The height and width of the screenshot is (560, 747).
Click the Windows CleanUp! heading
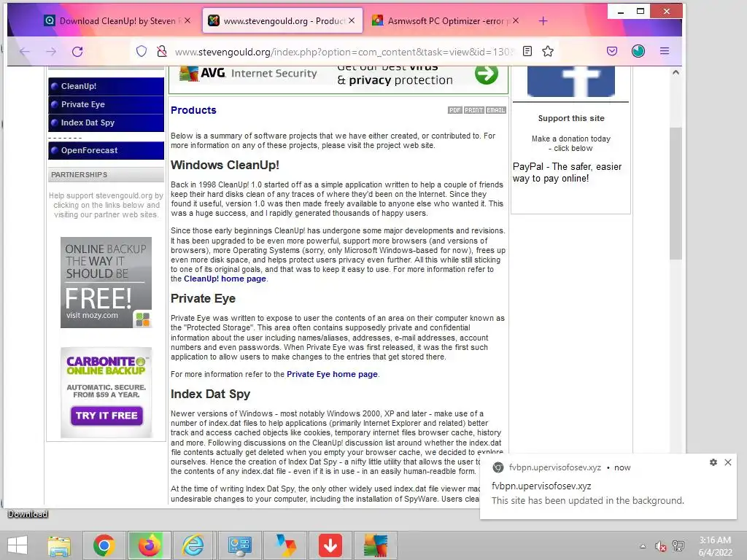[225, 165]
